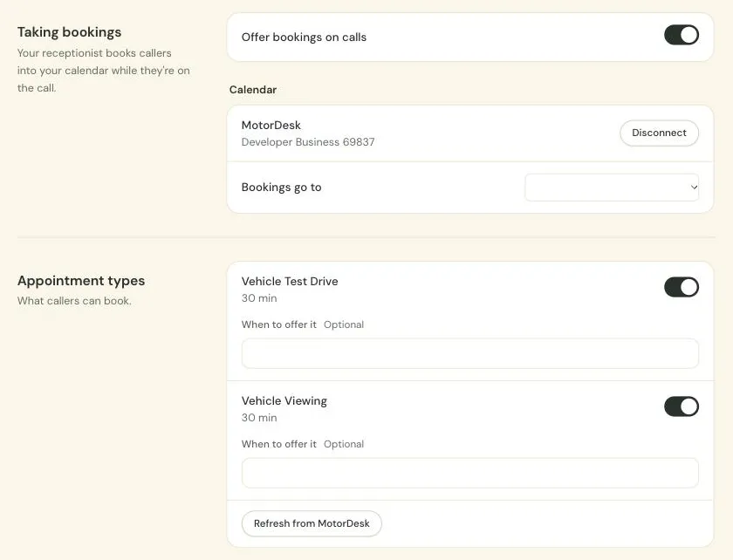The image size is (733, 560).
Task: Click the Disconnect button for MotorDesk
Action: (x=659, y=133)
